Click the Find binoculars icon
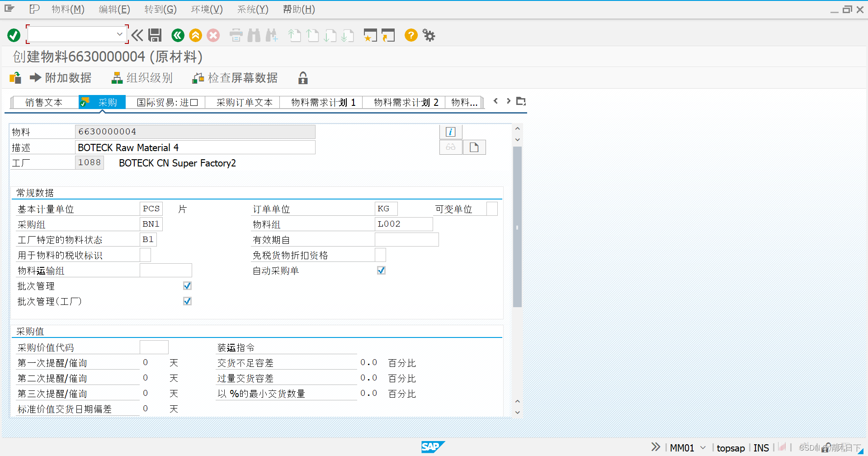 tap(254, 35)
